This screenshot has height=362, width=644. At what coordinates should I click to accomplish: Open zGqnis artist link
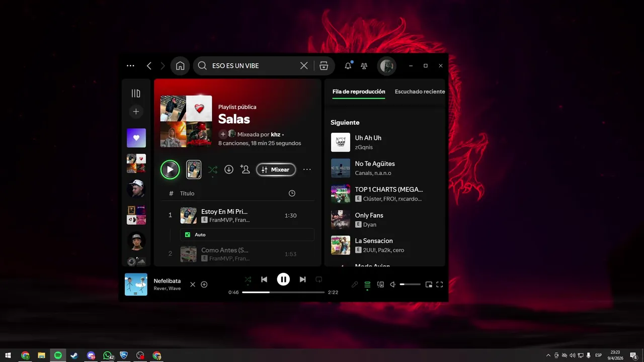pyautogui.click(x=364, y=147)
